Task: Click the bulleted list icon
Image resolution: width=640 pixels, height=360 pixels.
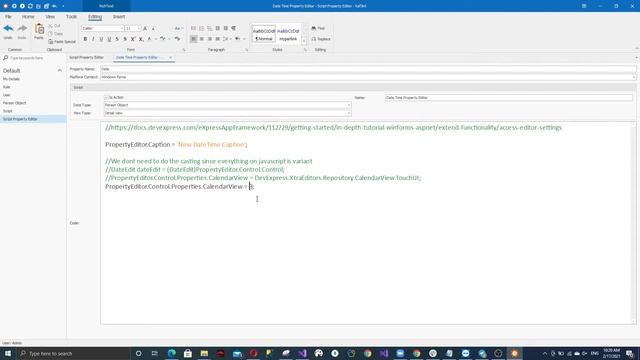Action: tap(193, 28)
